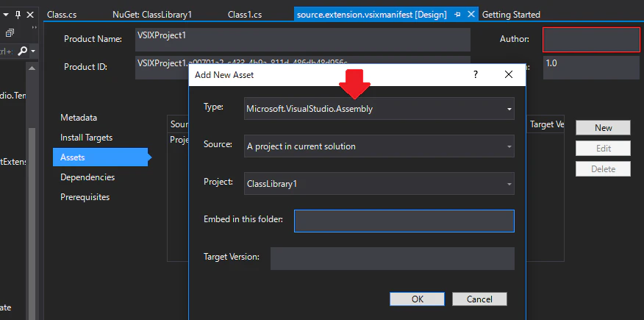
Task: Click the pin icon of the left tool window
Action: pos(18,15)
